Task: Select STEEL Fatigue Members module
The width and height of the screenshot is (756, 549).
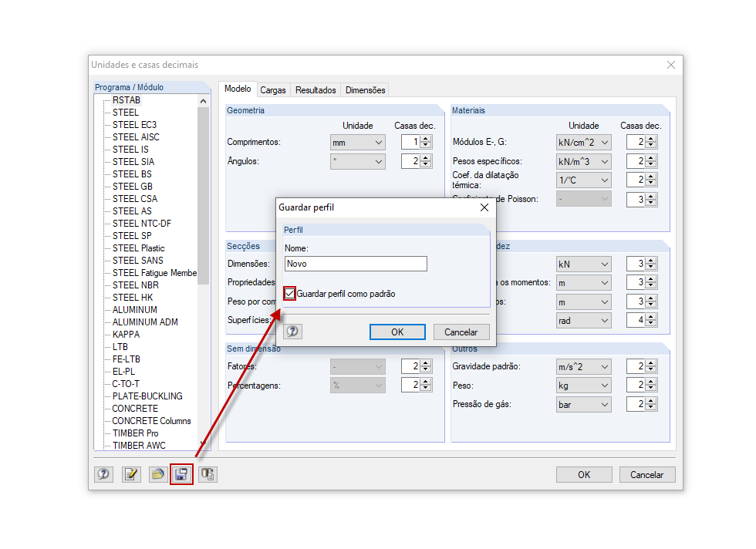Action: point(154,273)
